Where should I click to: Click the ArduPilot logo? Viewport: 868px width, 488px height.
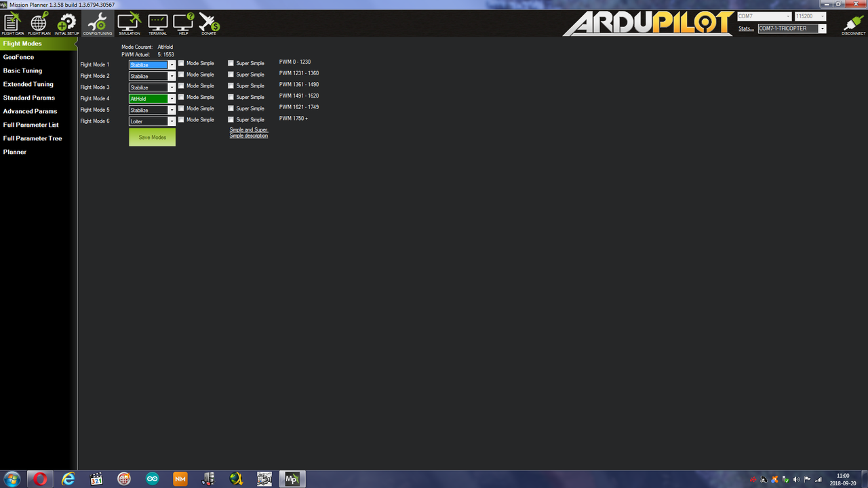pos(648,24)
